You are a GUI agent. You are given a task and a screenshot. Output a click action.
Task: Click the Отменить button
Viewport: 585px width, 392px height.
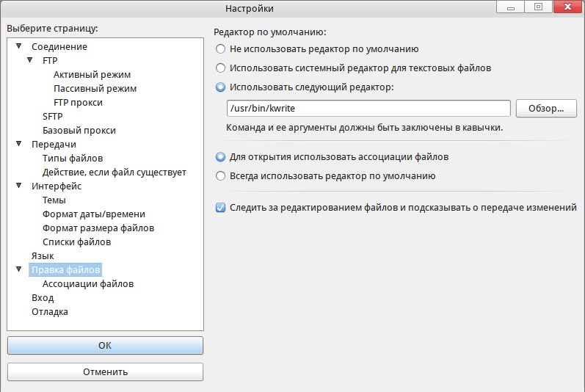click(x=105, y=371)
